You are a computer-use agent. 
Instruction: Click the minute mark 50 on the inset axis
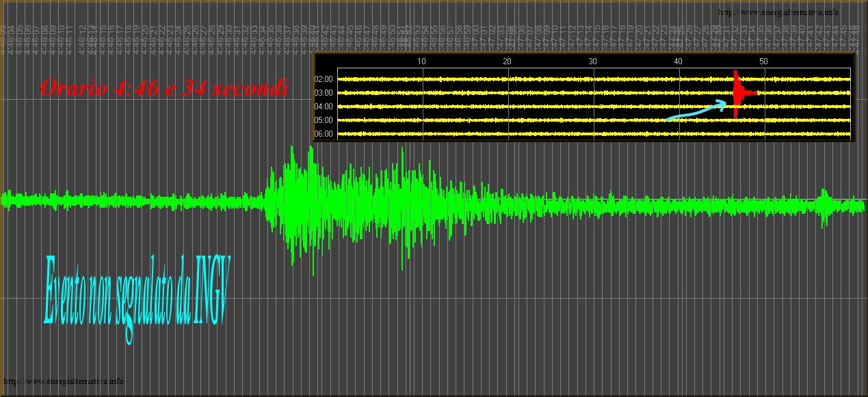[x=763, y=61]
